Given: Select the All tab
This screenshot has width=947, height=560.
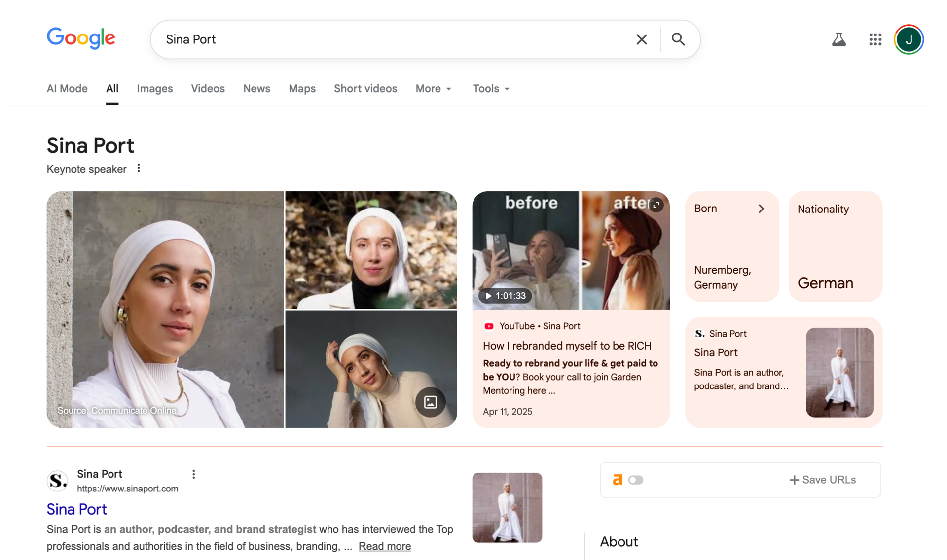Looking at the screenshot, I should (x=112, y=89).
